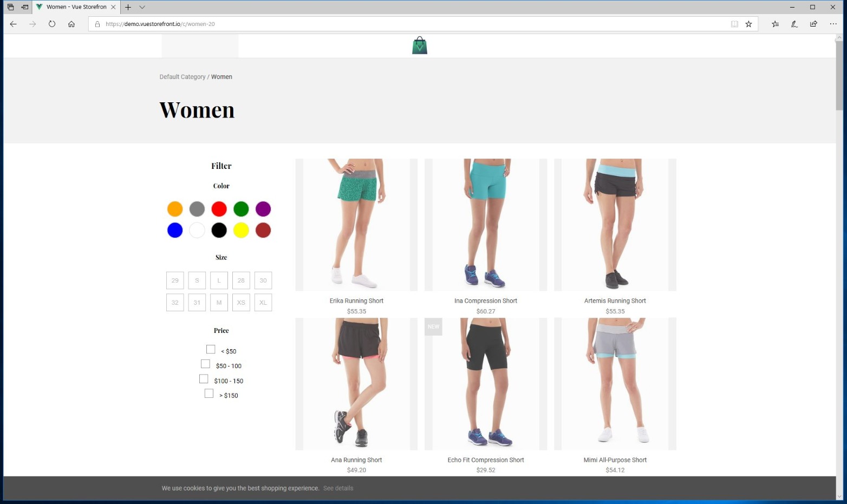Click the scrollbar down arrow
847x504 pixels.
pyautogui.click(x=839, y=496)
